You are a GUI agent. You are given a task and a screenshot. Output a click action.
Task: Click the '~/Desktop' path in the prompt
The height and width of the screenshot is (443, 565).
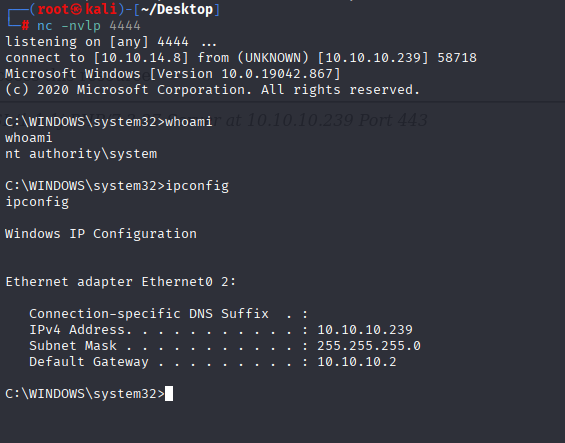pos(177,10)
